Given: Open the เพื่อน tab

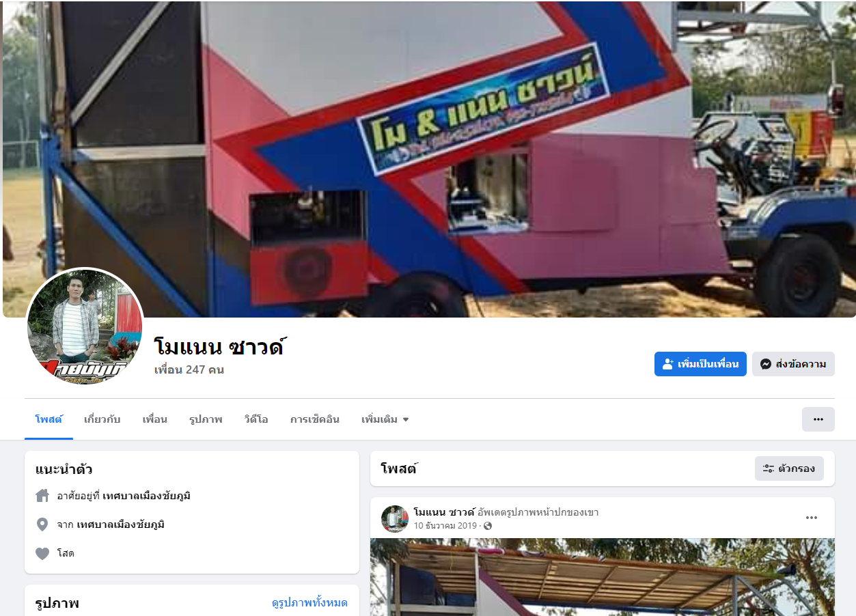Looking at the screenshot, I should (154, 419).
